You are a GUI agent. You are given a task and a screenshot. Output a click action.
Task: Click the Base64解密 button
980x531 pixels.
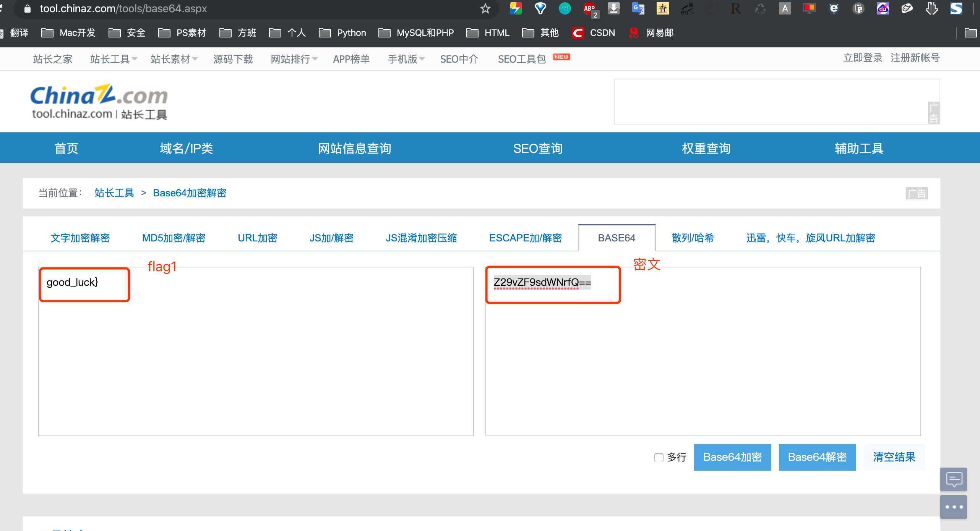[x=817, y=457]
